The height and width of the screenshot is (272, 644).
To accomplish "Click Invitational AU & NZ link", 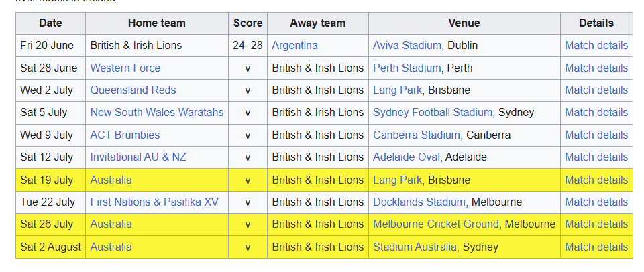I will click(138, 157).
